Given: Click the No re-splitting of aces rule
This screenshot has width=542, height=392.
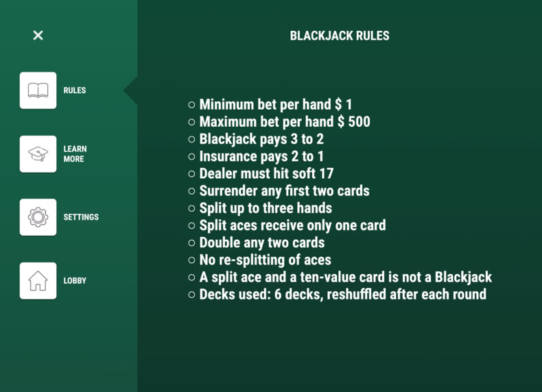Looking at the screenshot, I should (266, 260).
